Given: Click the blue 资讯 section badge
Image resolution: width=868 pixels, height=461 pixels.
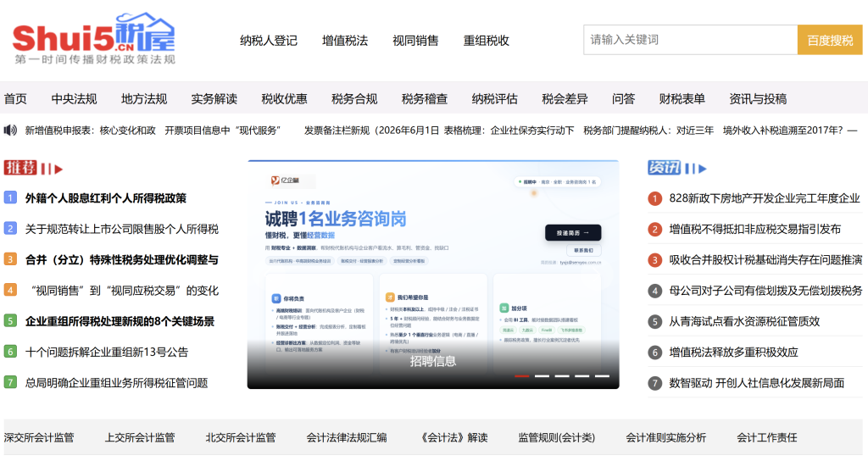Looking at the screenshot, I should pyautogui.click(x=665, y=168).
